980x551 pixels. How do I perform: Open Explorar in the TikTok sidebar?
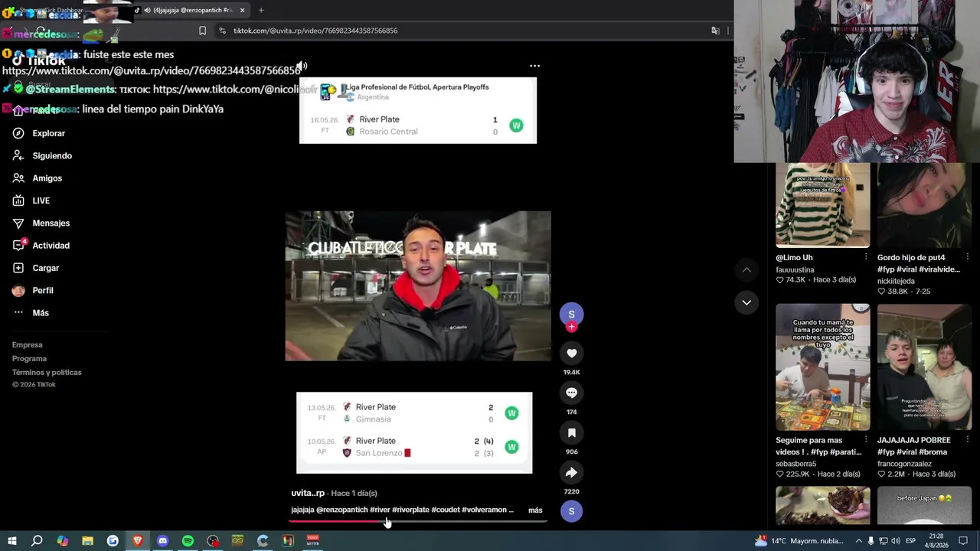click(x=40, y=133)
